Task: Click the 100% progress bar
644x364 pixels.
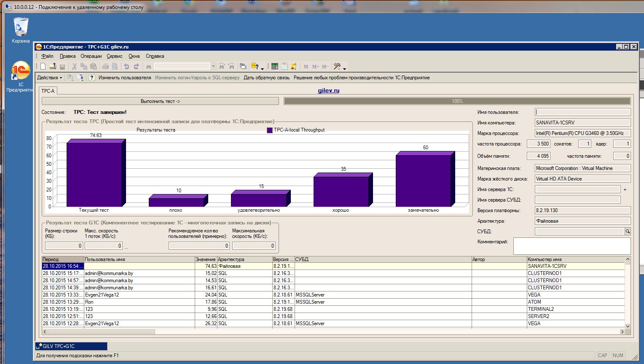Action: [457, 101]
